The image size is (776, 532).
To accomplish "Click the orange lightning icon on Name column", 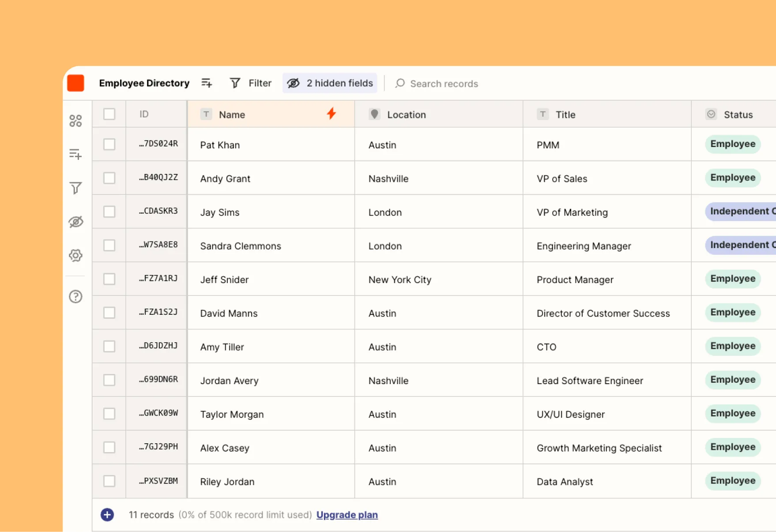I will [x=331, y=113].
